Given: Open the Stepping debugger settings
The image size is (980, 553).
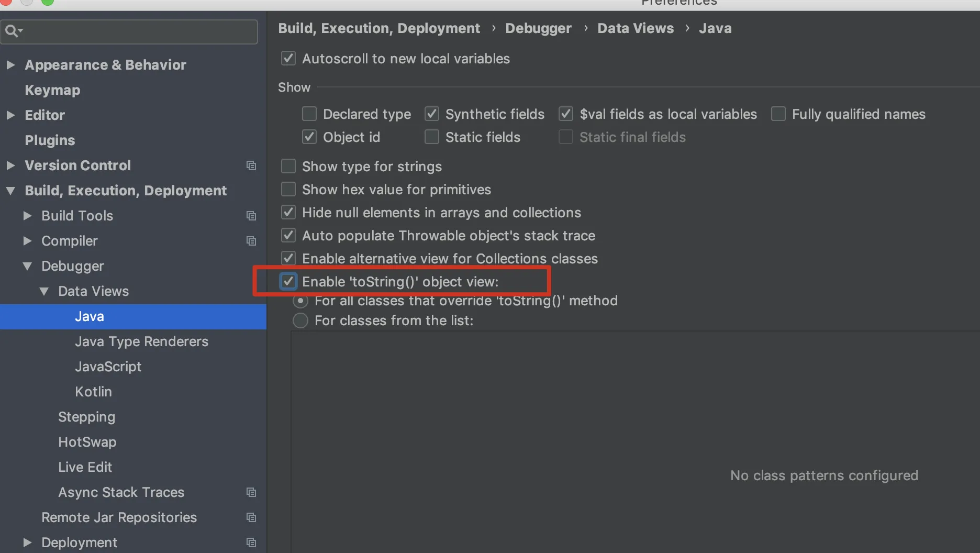Looking at the screenshot, I should pos(86,417).
